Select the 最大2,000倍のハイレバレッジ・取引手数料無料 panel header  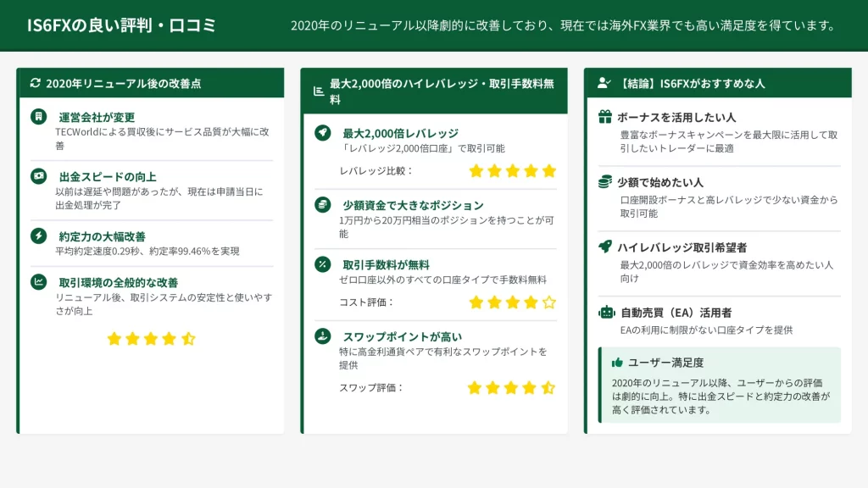[441, 91]
